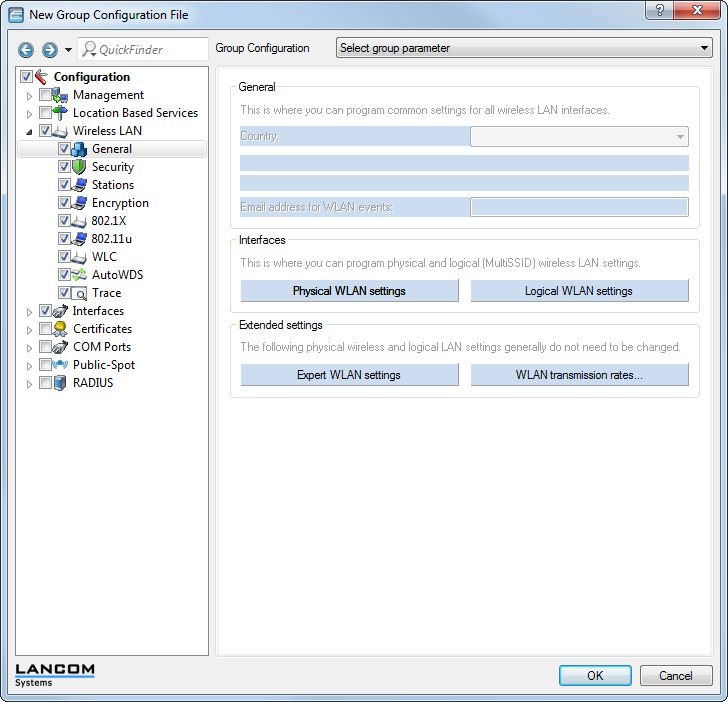The height and width of the screenshot is (702, 728).
Task: Open Physical WLAN settings
Action: [x=349, y=291]
